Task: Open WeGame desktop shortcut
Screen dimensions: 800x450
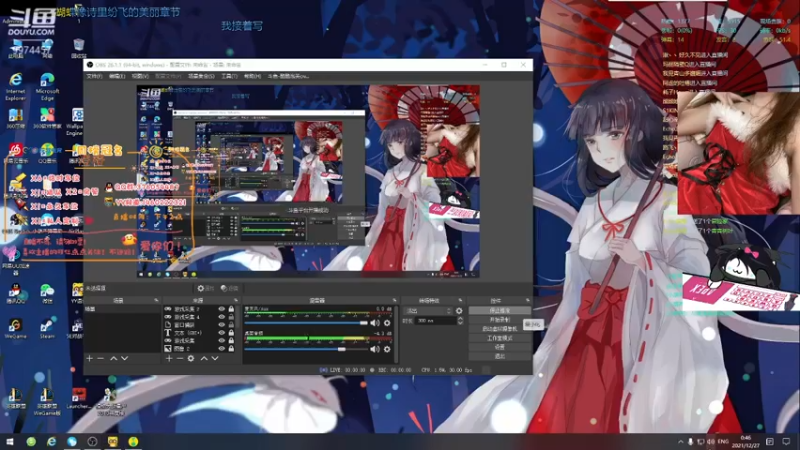Action: (15, 329)
